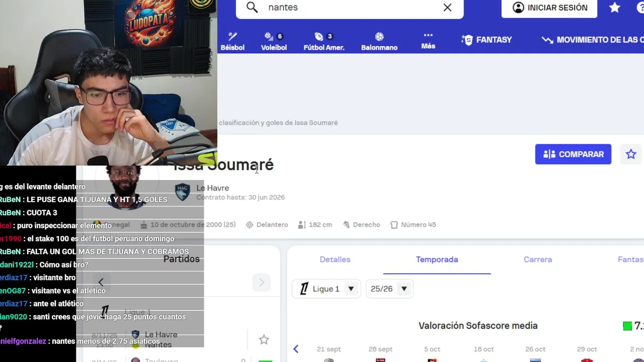Select the 26 oct rating date
The height and width of the screenshot is (362, 644).
tap(535, 349)
